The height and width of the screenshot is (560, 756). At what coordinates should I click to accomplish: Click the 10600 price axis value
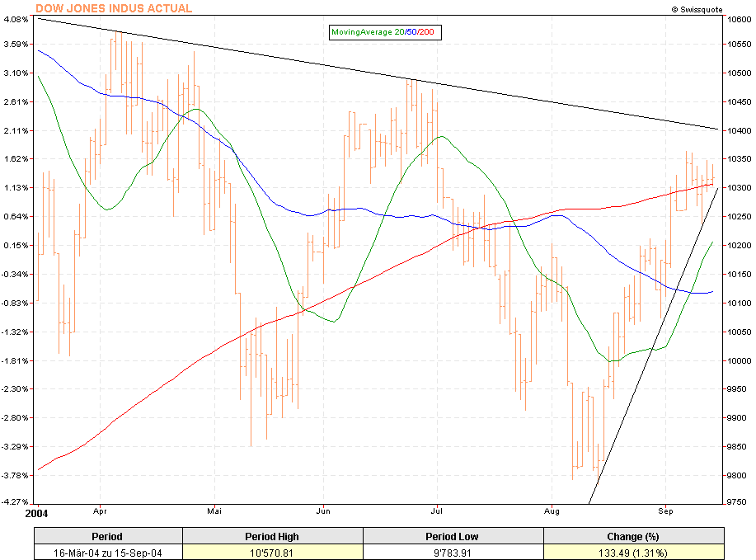tap(740, 19)
